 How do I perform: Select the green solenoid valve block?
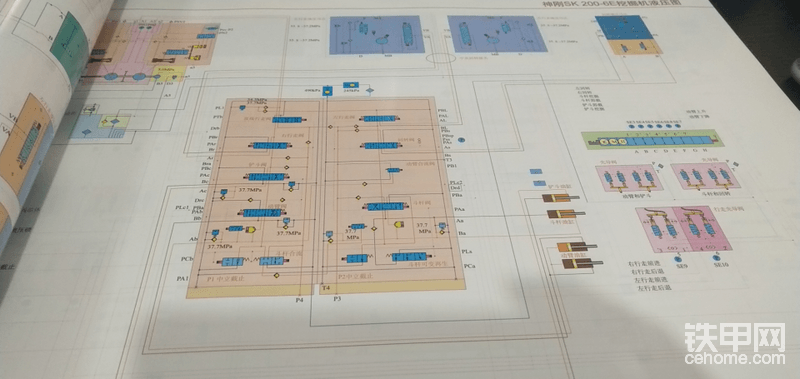652,140
